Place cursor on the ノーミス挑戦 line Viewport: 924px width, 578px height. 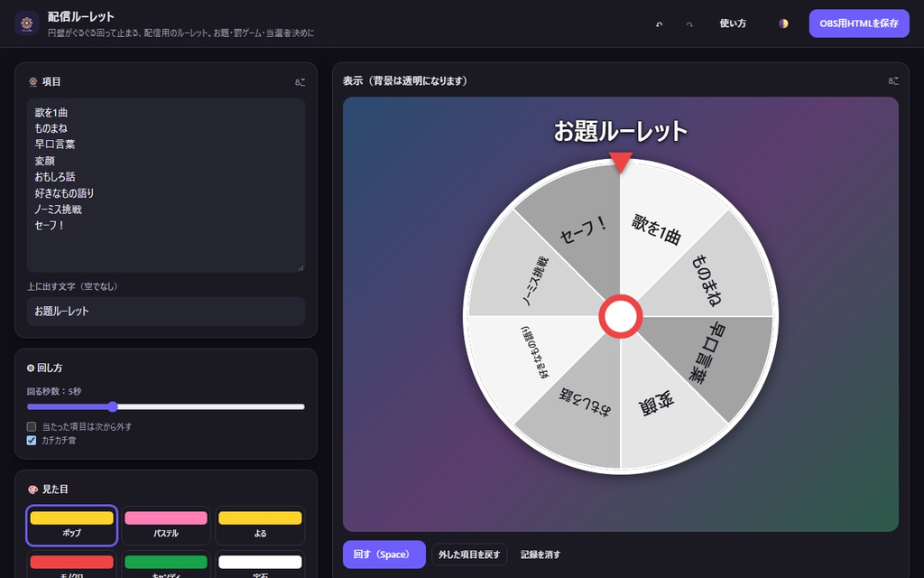(58, 209)
